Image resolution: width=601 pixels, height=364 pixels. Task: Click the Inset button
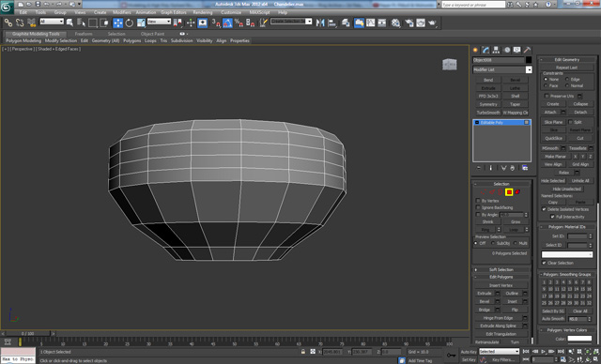coord(512,301)
